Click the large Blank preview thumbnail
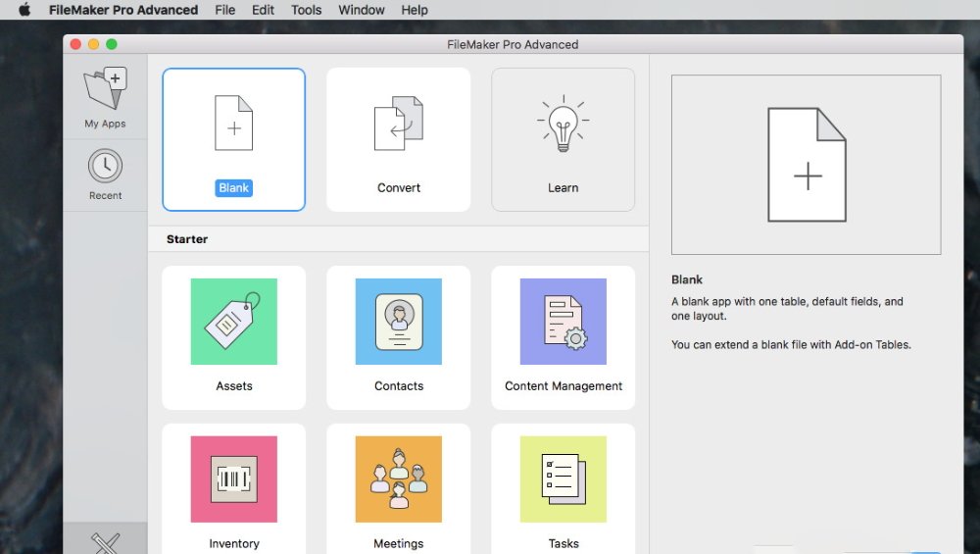The height and width of the screenshot is (554, 980). click(806, 165)
